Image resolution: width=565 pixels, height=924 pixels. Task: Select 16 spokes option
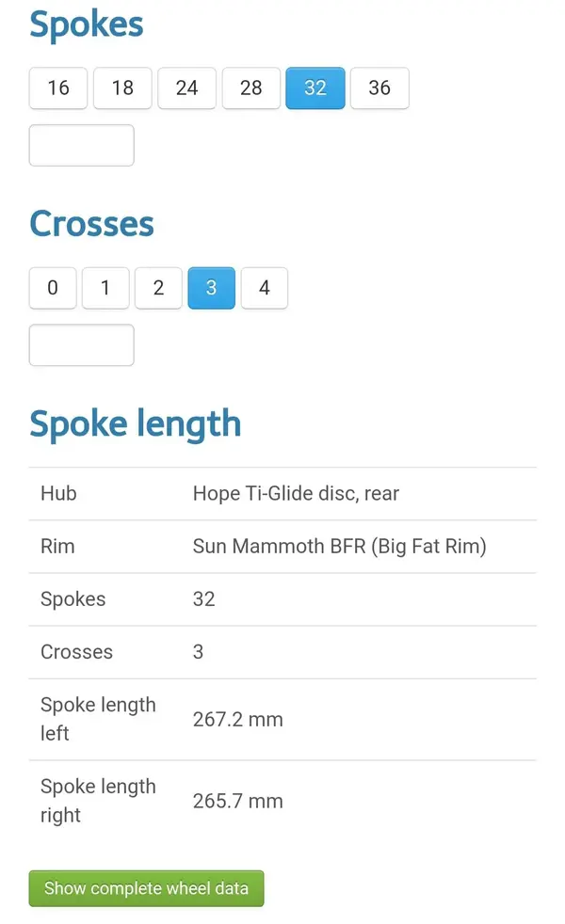tap(58, 88)
